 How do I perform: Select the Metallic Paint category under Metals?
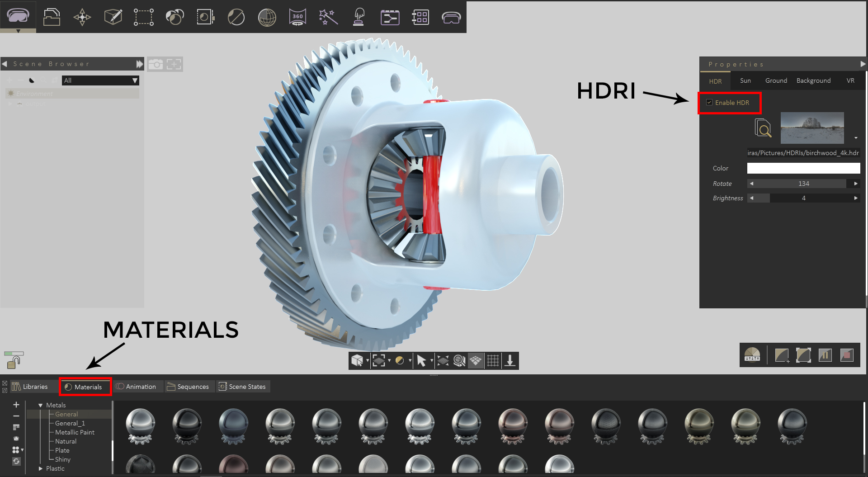75,432
